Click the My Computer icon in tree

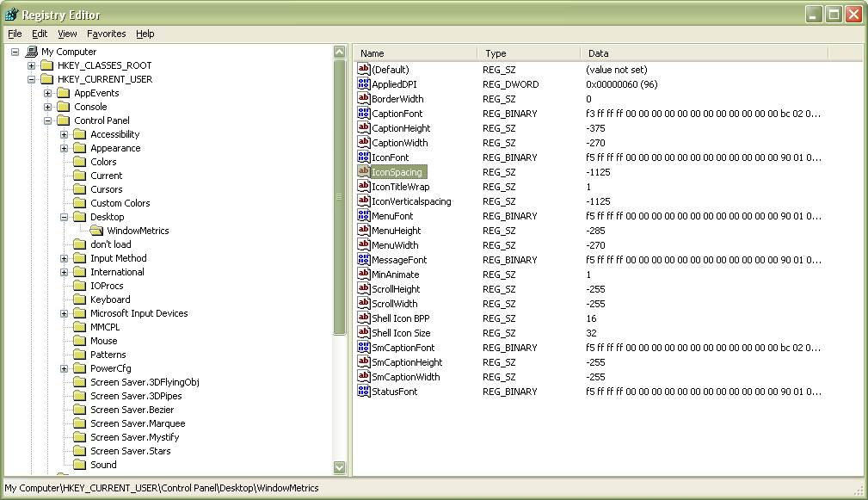(31, 52)
